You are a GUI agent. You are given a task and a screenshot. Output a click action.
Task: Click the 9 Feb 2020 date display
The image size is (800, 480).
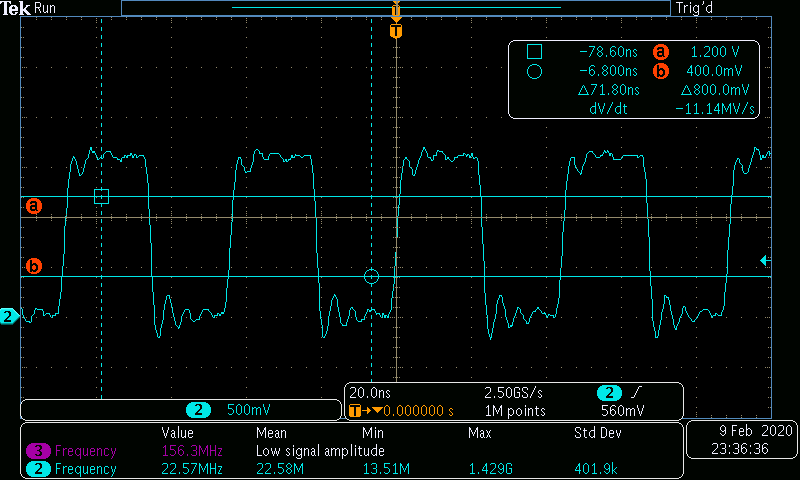tap(756, 431)
